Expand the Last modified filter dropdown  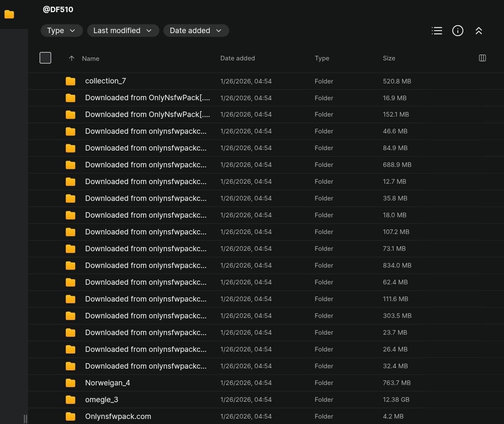click(123, 31)
